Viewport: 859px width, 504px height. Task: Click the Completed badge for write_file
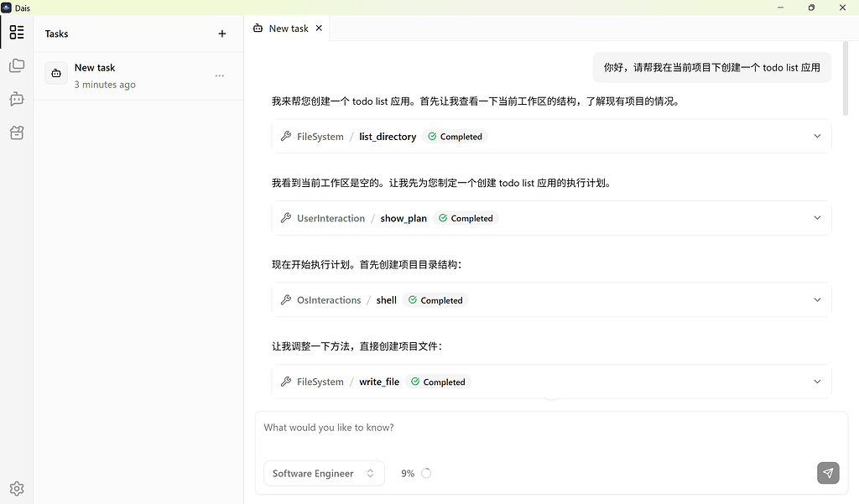click(x=438, y=382)
